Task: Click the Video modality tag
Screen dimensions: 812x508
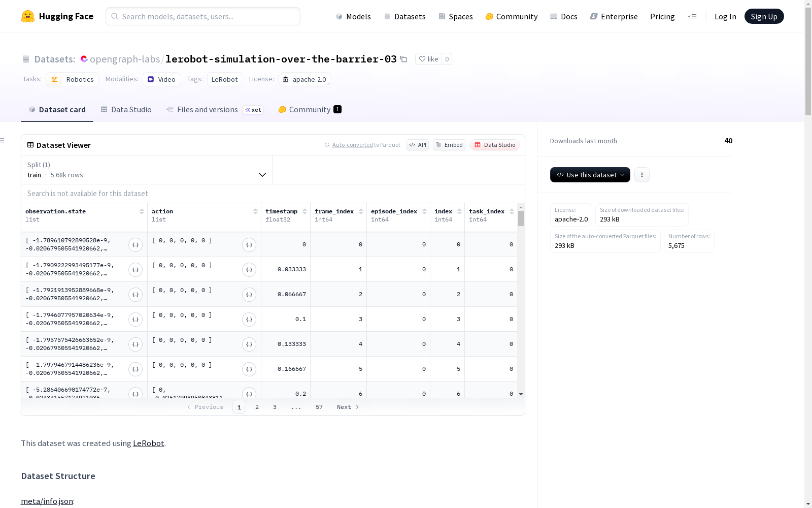Action: tap(161, 79)
